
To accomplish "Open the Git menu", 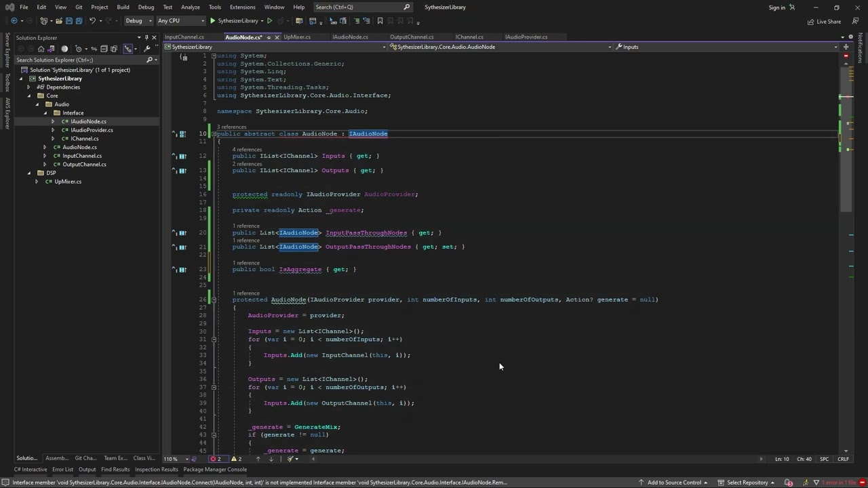I will (x=79, y=7).
